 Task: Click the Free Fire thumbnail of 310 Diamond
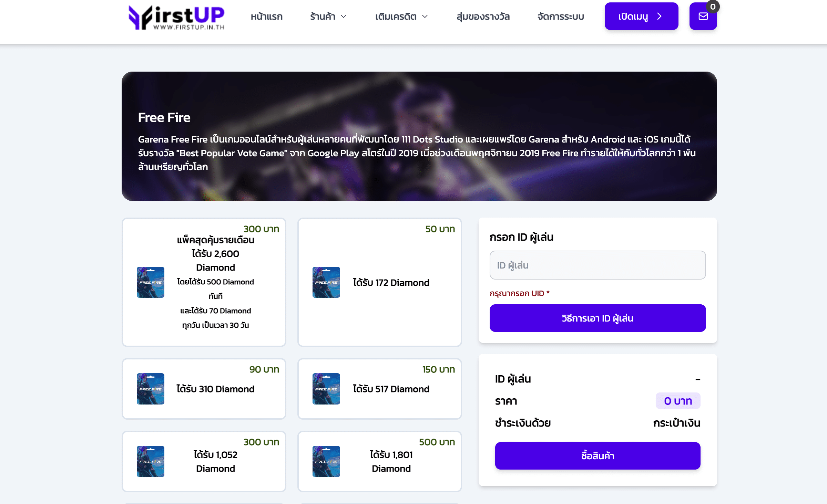pos(151,389)
